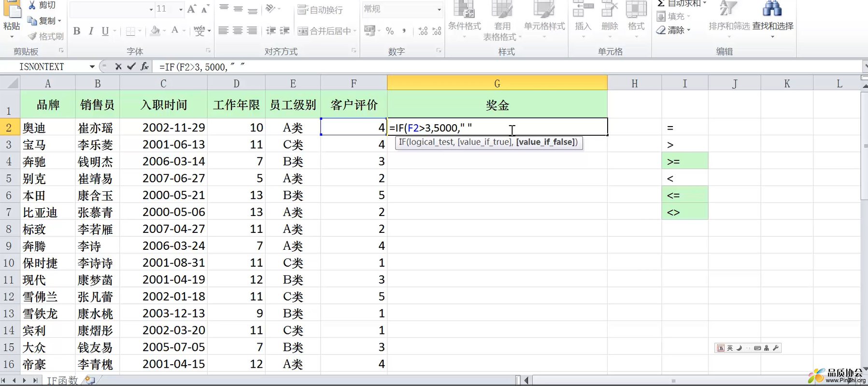Click the Insert Function fx button
868x386 pixels.
[x=144, y=67]
